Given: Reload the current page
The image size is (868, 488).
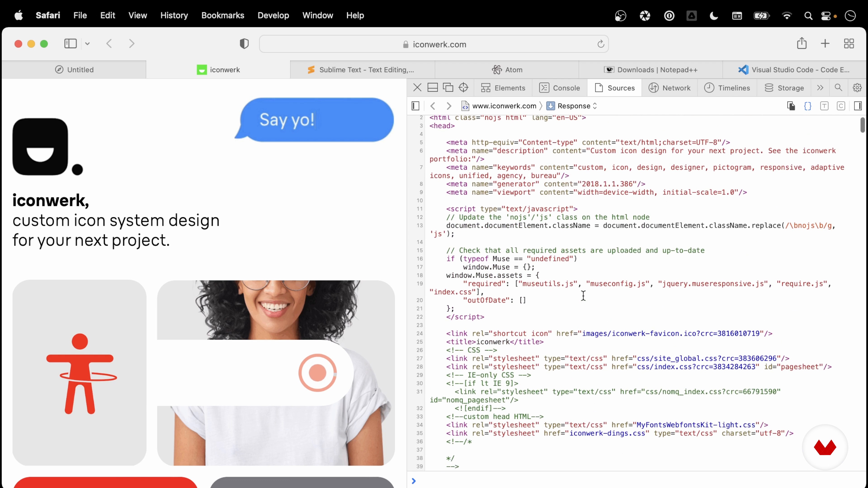Looking at the screenshot, I should [x=600, y=44].
